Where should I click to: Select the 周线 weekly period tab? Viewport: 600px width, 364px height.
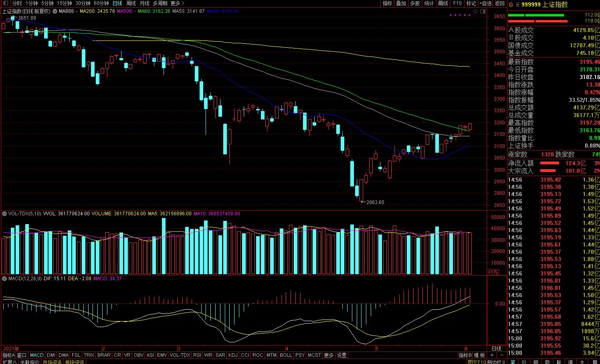click(131, 3)
